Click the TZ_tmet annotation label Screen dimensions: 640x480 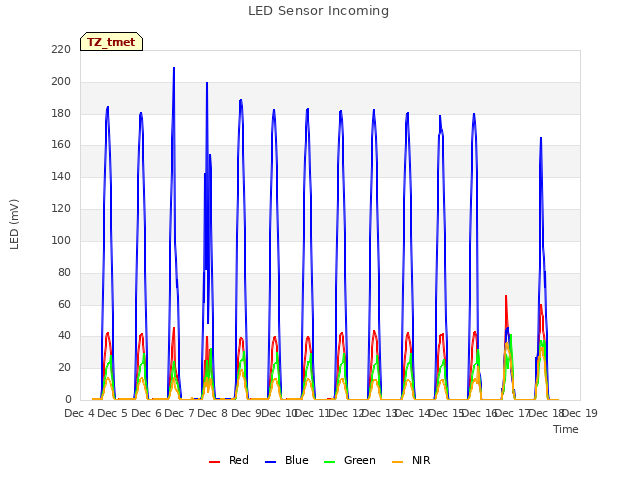[111, 42]
